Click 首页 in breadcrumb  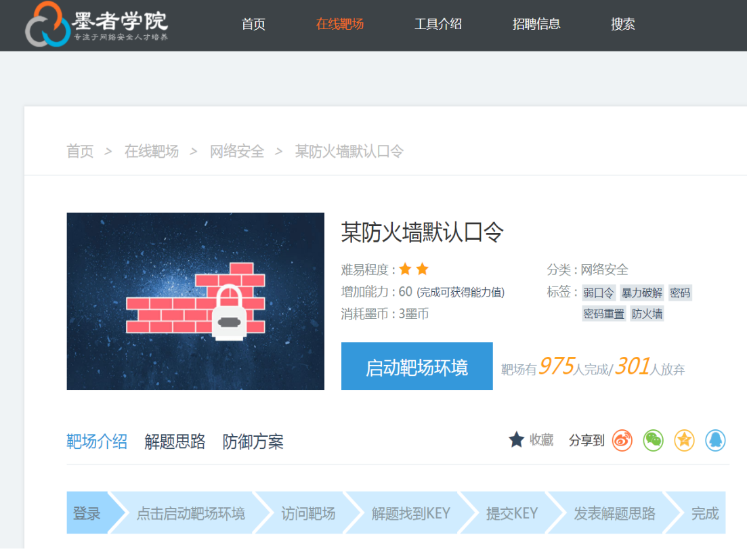coord(80,152)
